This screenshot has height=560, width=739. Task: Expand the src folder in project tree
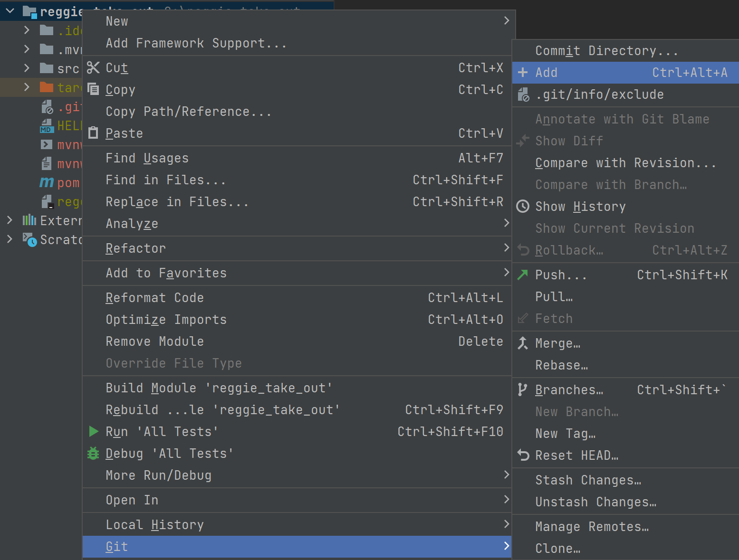[27, 68]
